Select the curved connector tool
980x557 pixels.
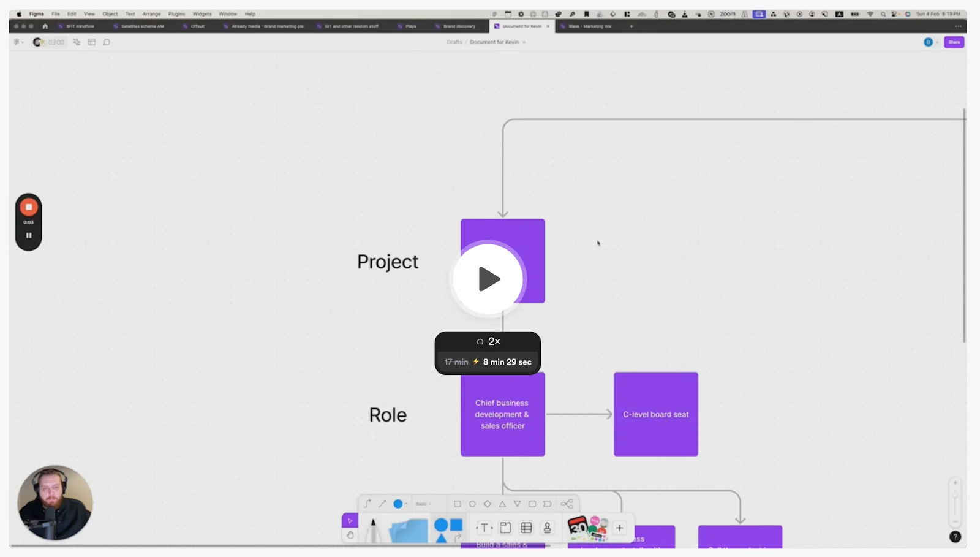[367, 503]
